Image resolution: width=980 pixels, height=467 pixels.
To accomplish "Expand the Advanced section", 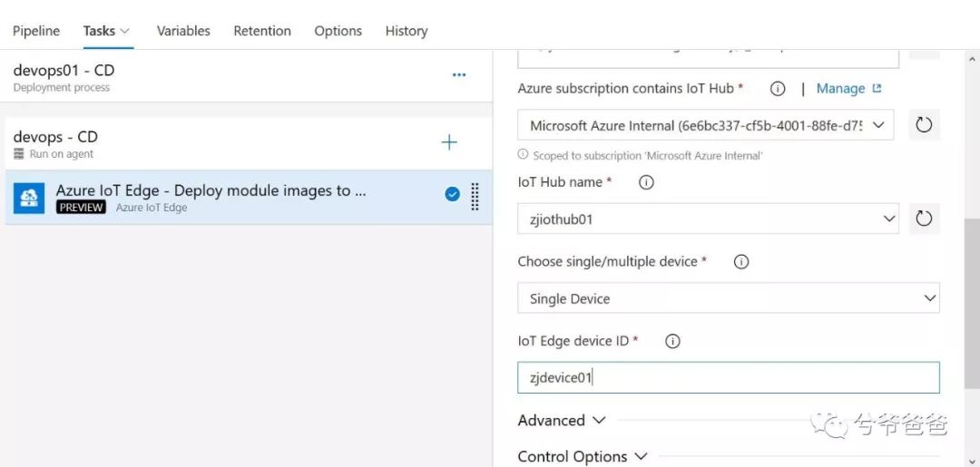I will coord(562,420).
